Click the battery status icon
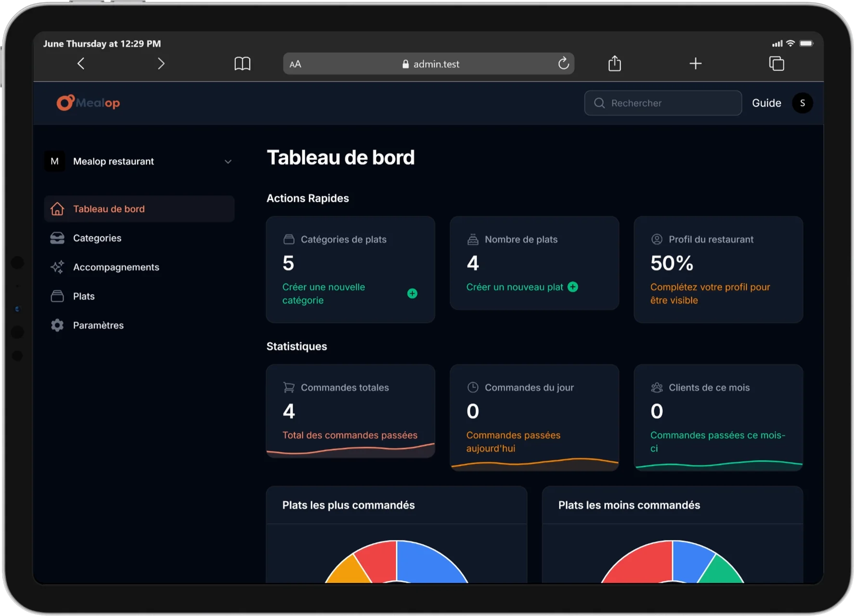This screenshot has height=616, width=854. (x=806, y=43)
